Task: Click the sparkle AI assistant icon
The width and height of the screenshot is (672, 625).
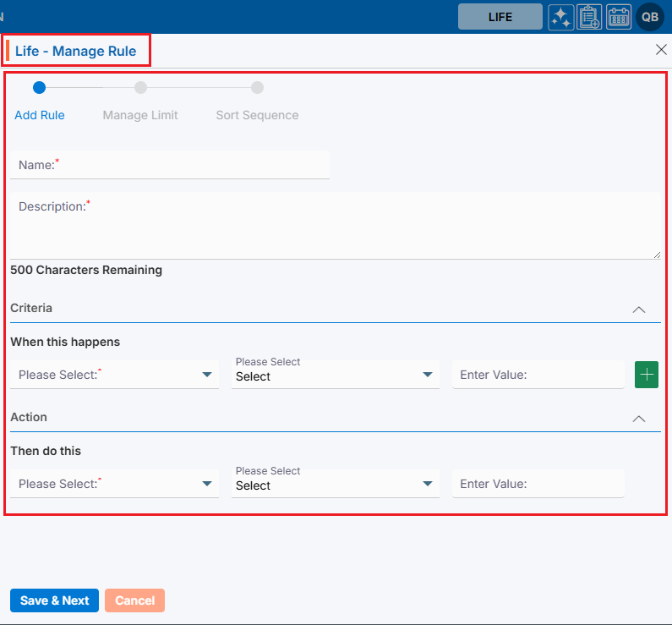Action: [560, 17]
